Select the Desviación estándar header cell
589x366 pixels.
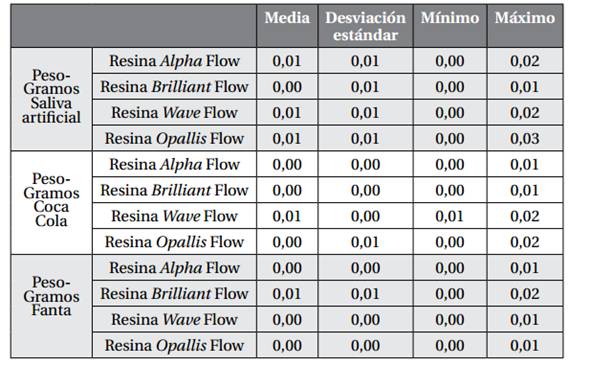click(365, 26)
